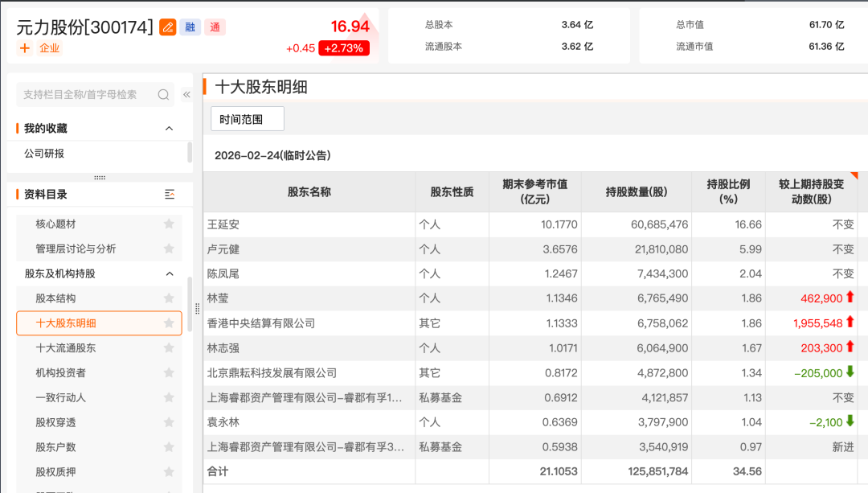Click the orange plus icon above the sidebar
Screen dimensions: 868x493
pos(24,48)
